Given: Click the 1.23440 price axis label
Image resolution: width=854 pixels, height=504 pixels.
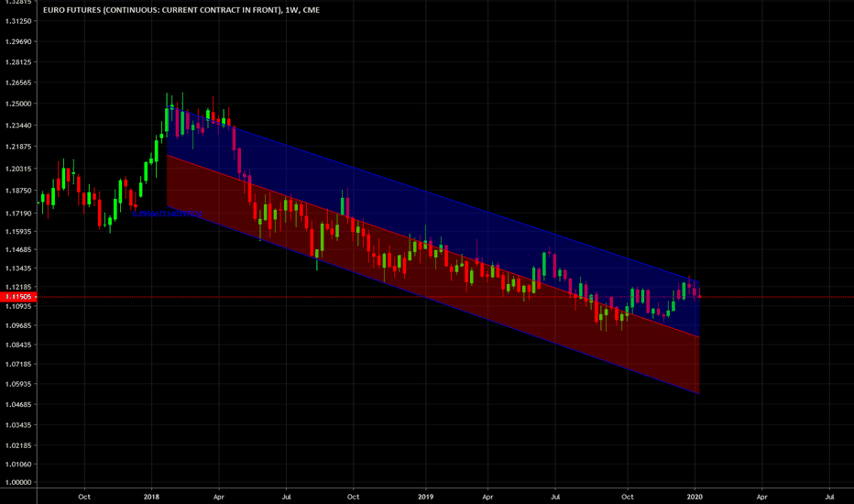Looking at the screenshot, I should tap(18, 126).
